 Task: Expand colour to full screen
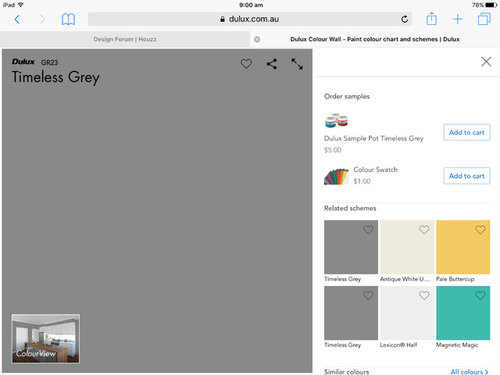click(x=297, y=64)
